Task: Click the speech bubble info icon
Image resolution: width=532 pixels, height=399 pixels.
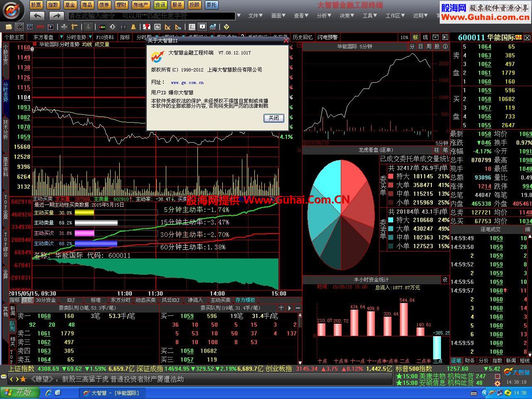Action: click(202, 27)
